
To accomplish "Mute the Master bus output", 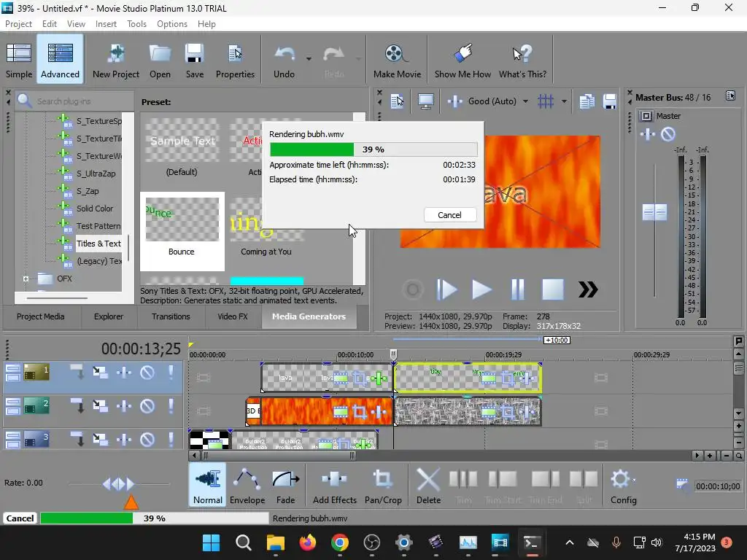I will [x=668, y=134].
